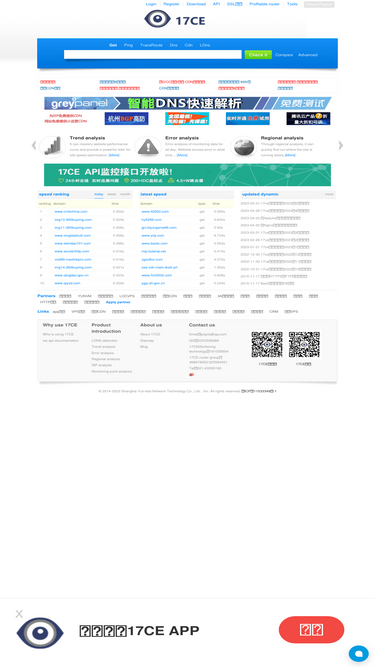The image size is (375, 667).
Task: Click More under Regional analysis
Action: pos(290,155)
